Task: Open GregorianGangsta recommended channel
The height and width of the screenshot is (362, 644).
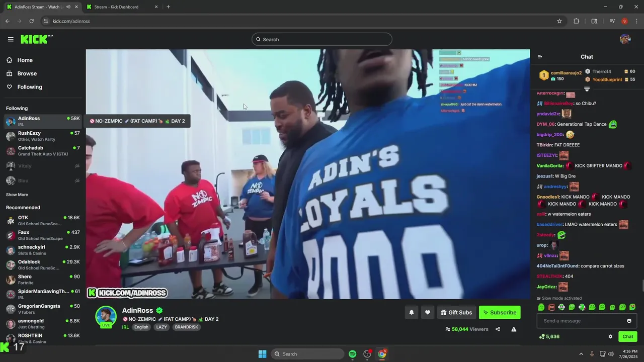Action: point(43,309)
